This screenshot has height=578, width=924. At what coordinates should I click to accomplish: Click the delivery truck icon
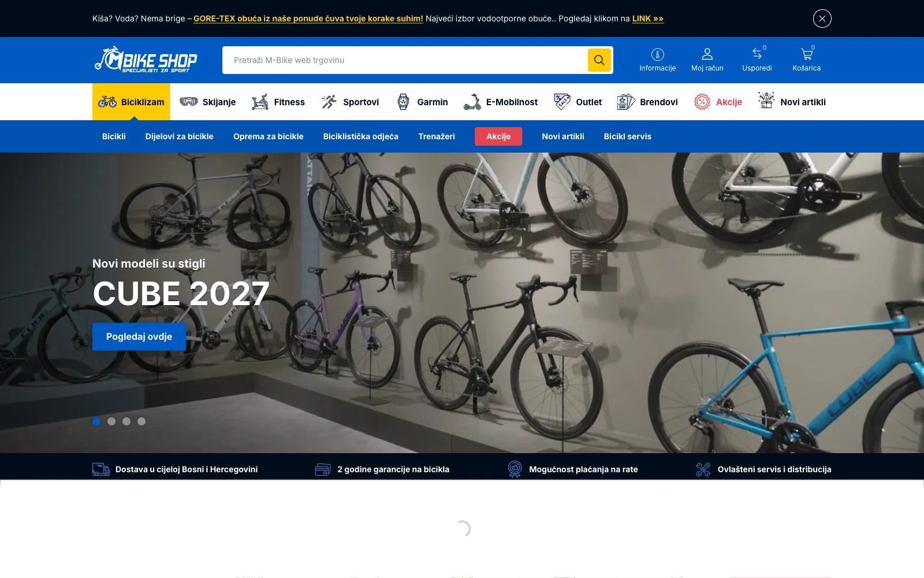pyautogui.click(x=101, y=469)
